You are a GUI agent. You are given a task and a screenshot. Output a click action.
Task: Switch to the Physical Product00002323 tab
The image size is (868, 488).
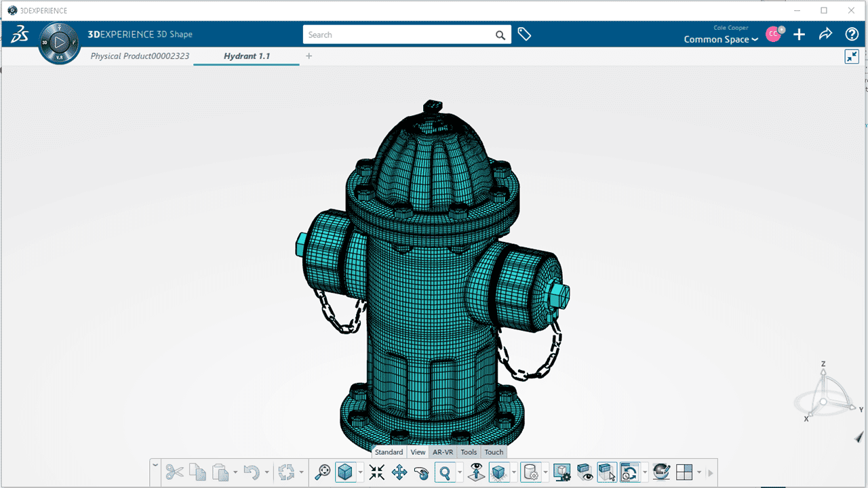tap(140, 56)
